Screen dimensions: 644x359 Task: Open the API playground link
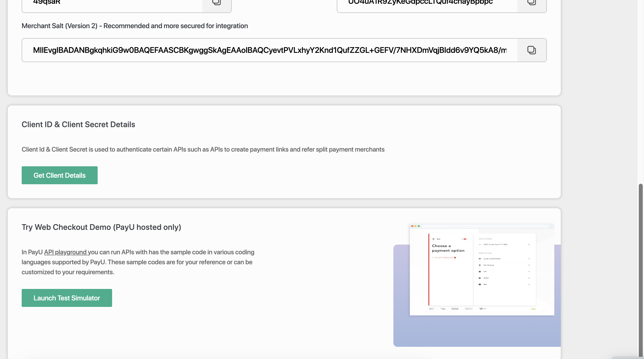pyautogui.click(x=66, y=252)
